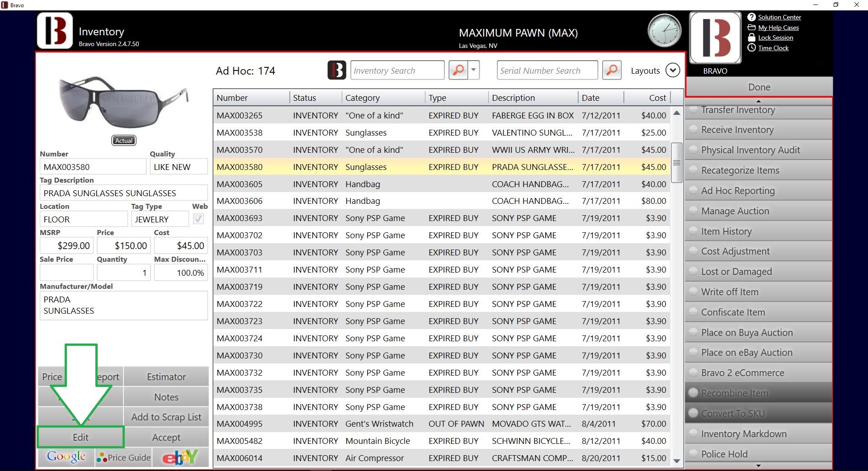Click the scroll down arrow of inventory table
The image size is (868, 471).
tap(677, 461)
